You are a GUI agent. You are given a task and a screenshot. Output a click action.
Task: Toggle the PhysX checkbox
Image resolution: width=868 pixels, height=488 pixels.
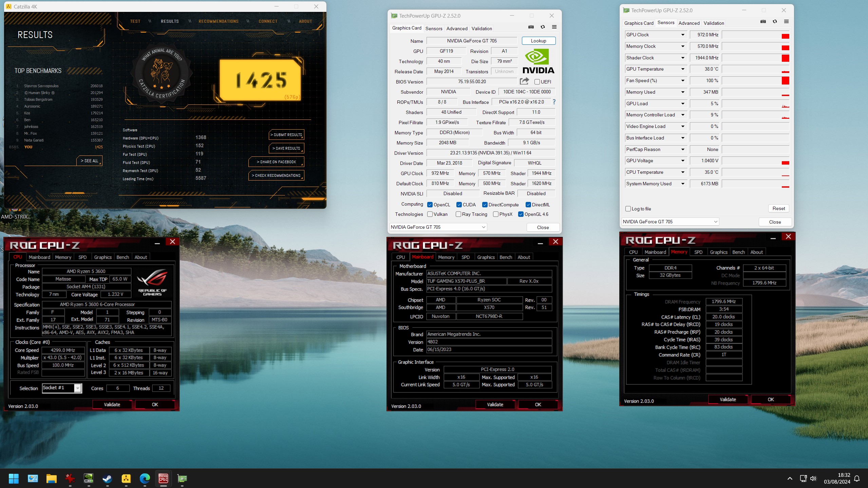pos(496,214)
